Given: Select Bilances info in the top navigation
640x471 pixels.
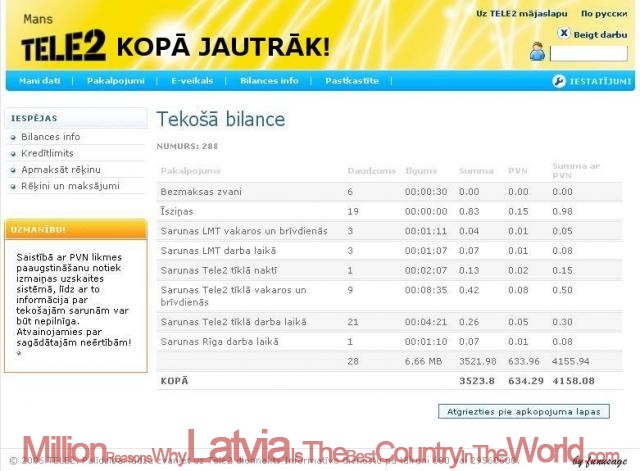Looking at the screenshot, I should [269, 81].
